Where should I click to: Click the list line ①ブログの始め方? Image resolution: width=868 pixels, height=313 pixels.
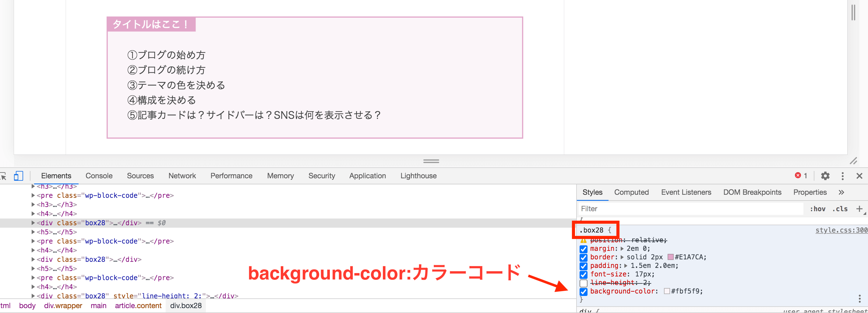click(167, 55)
